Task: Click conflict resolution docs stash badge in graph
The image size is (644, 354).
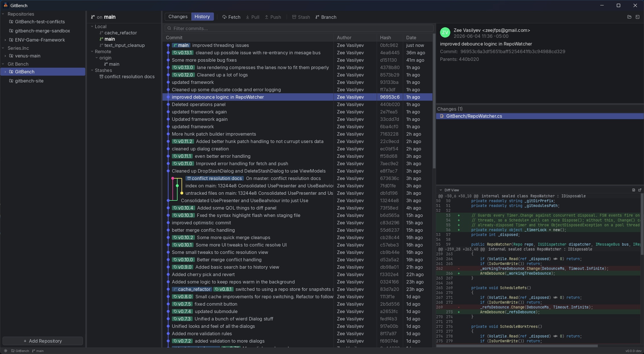Action: (214, 178)
